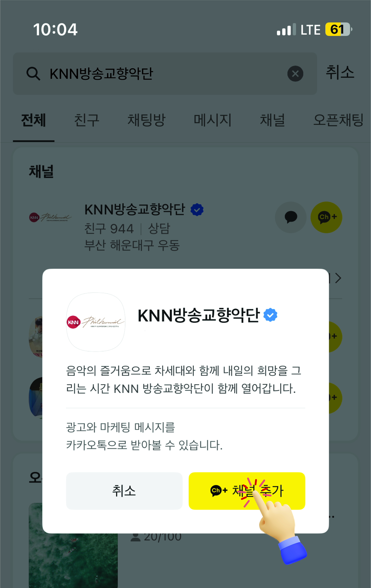Tap 취소 next to the search bar

pos(340,73)
